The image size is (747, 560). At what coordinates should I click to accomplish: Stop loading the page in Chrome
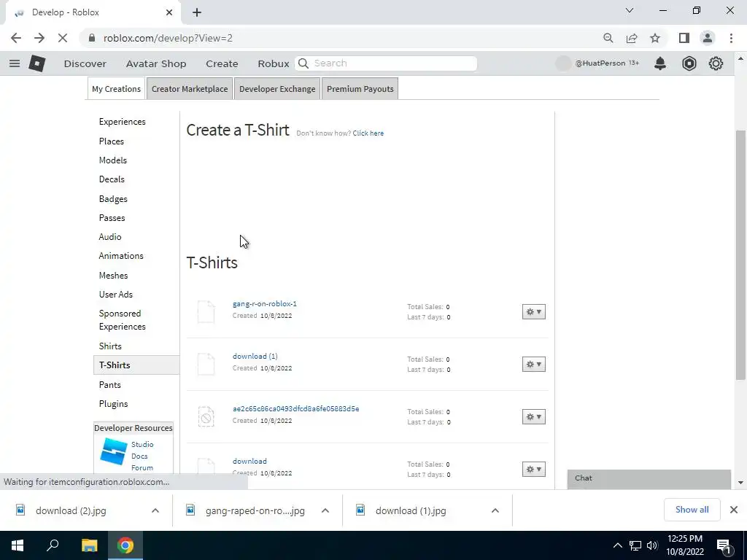tap(63, 38)
